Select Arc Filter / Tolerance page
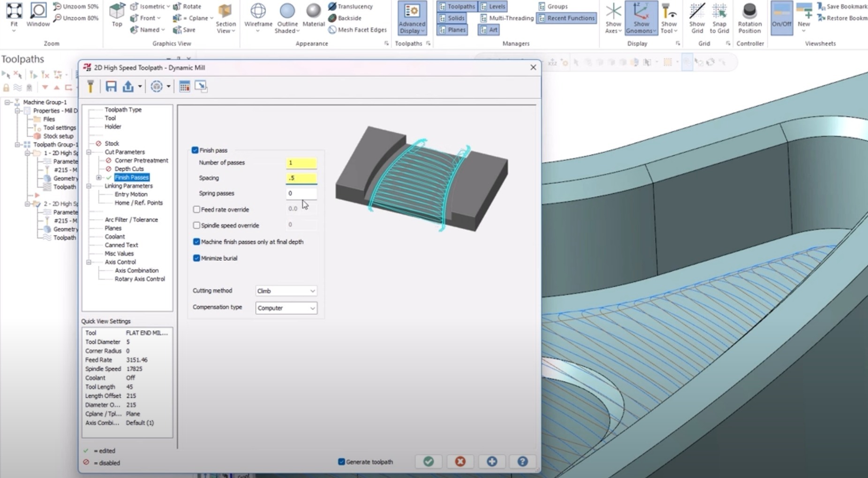The width and height of the screenshot is (868, 478). (131, 220)
